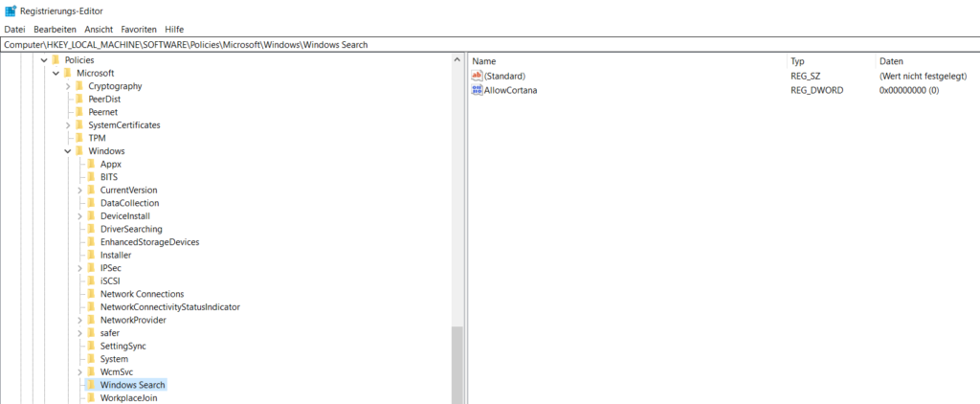This screenshot has width=980, height=404.
Task: Expand the CurrentVersion key
Action: (79, 191)
